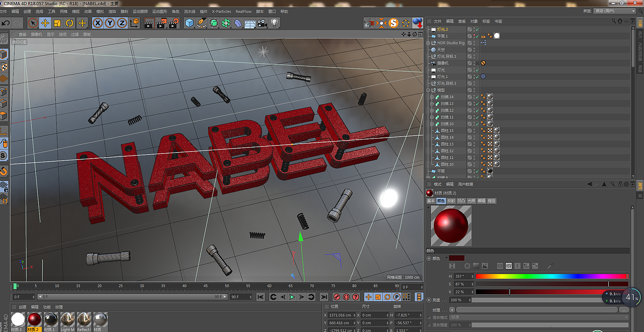Open the Floor environment objects icon
The width and height of the screenshot is (644, 332).
250,23
